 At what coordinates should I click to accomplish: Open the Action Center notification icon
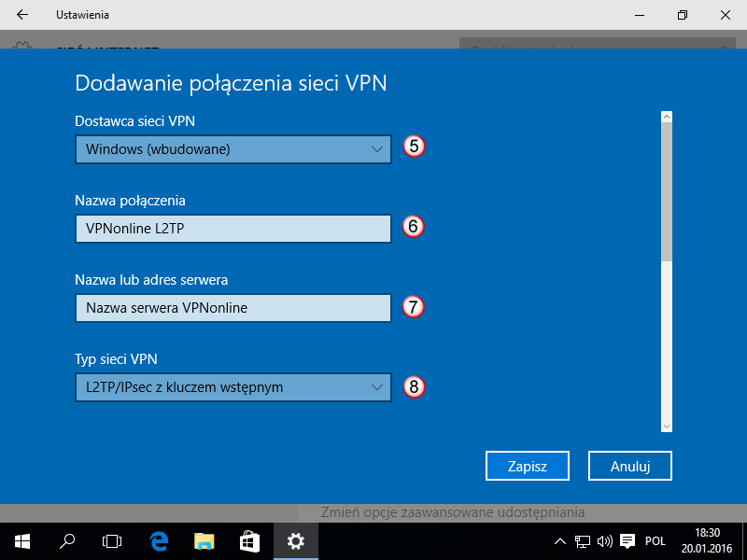coord(627,541)
